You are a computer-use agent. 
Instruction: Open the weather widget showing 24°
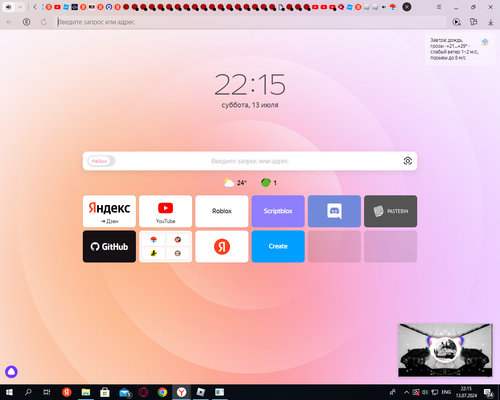pos(235,183)
